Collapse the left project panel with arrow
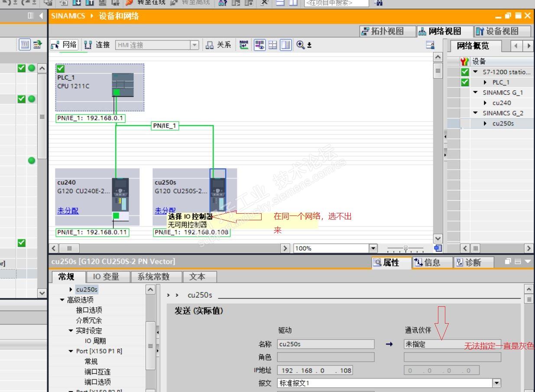Screen dimensions: 535x392 41,16
